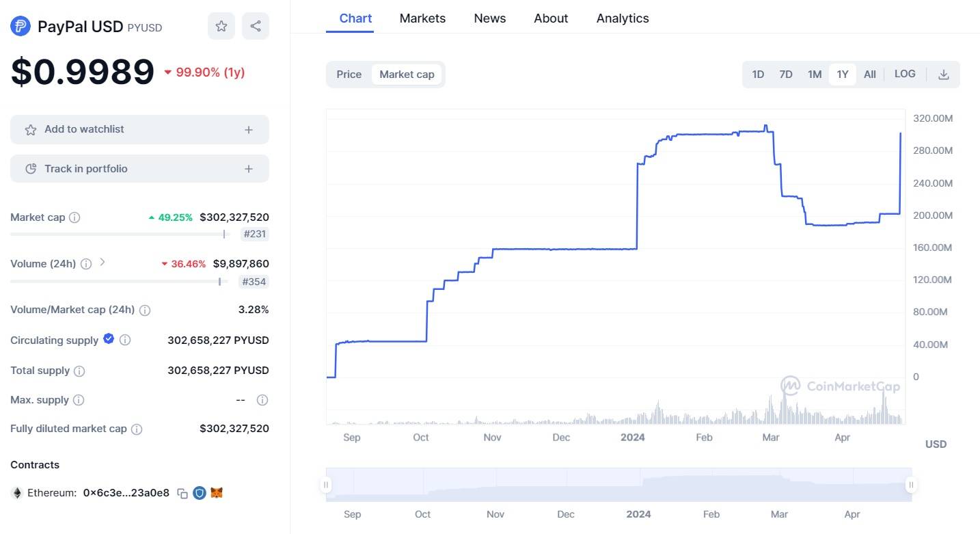
Task: Open the share button
Action: tap(256, 26)
